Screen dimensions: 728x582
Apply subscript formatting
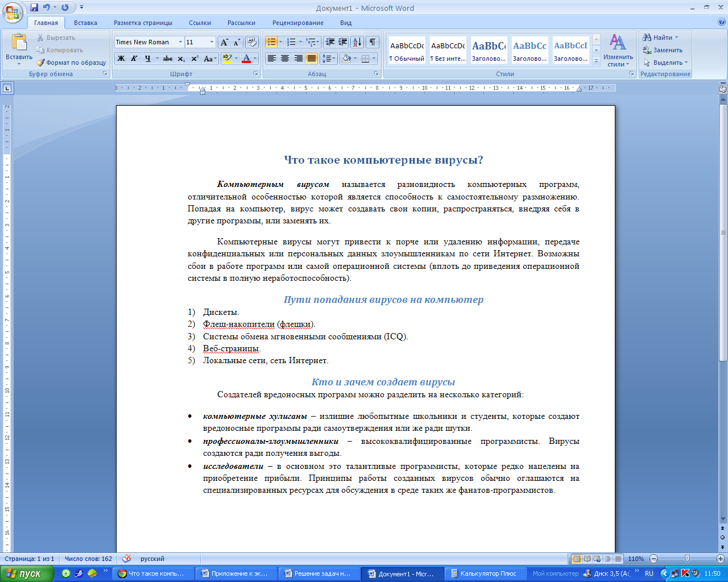pos(181,59)
